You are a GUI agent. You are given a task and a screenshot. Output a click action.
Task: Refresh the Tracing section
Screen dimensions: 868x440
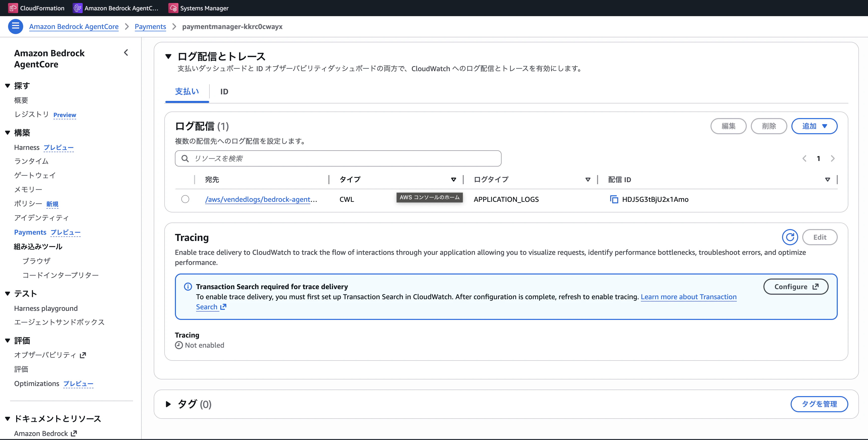790,237
